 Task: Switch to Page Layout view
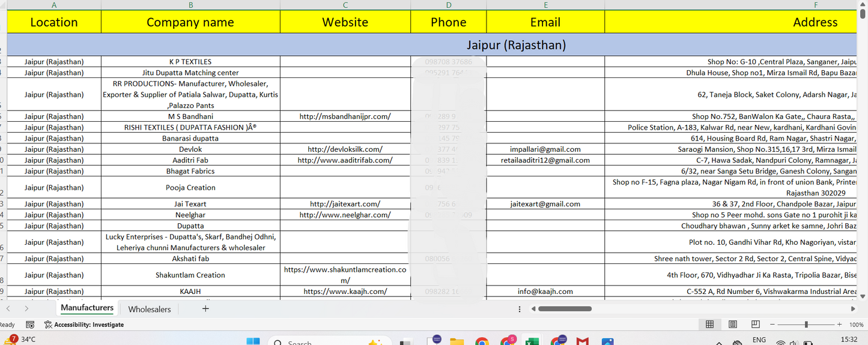click(732, 324)
